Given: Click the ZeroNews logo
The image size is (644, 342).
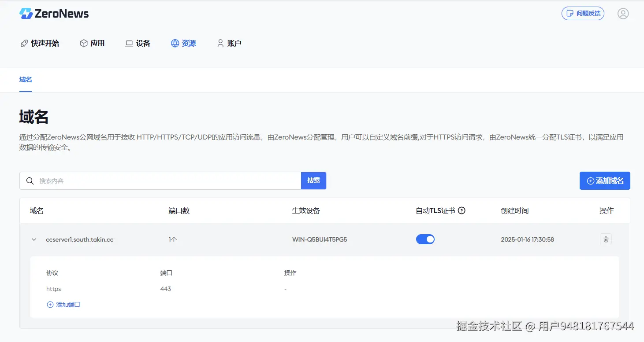Looking at the screenshot, I should (54, 14).
